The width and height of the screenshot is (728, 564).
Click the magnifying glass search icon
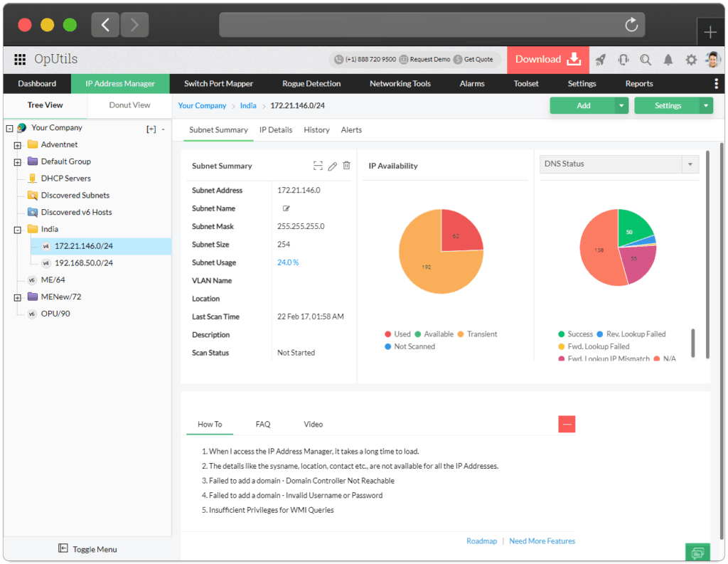(x=646, y=60)
